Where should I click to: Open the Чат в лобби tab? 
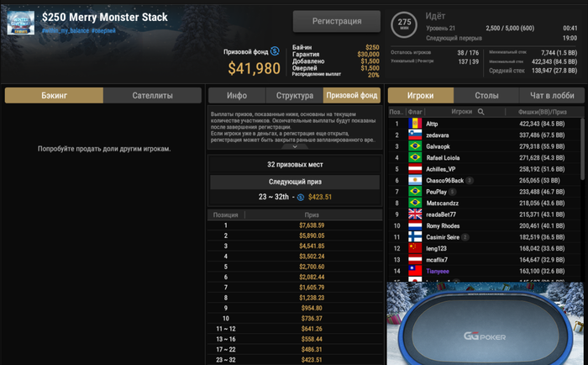point(552,95)
